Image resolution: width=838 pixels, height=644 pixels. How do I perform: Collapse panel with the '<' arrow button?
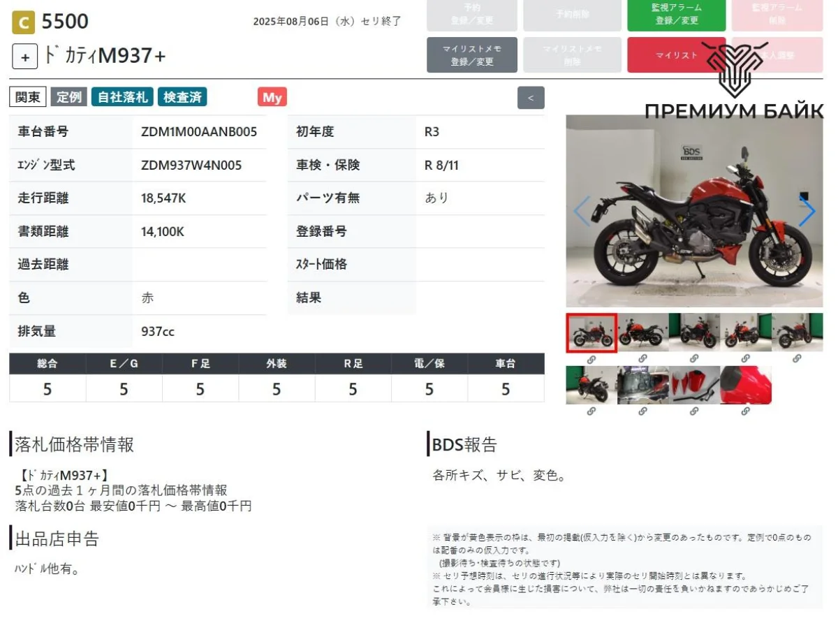(x=531, y=98)
